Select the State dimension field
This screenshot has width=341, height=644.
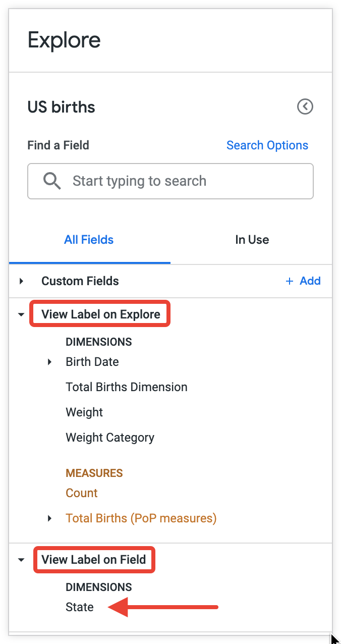click(x=80, y=607)
